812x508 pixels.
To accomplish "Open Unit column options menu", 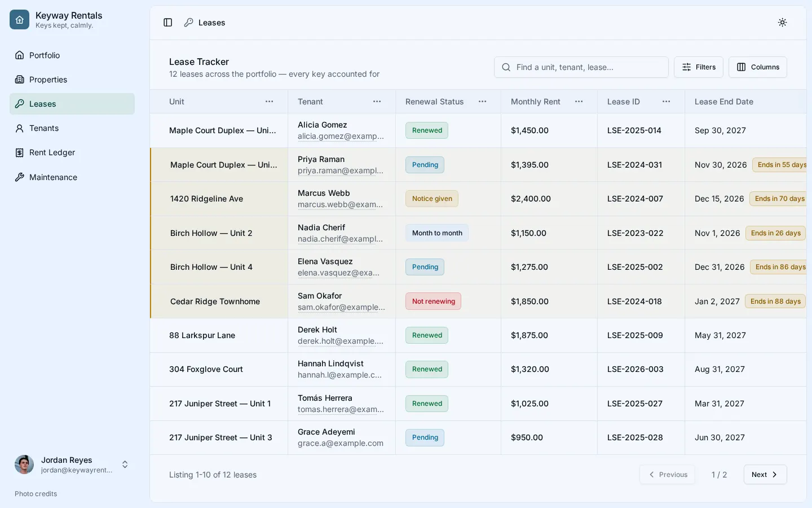I will click(x=270, y=102).
